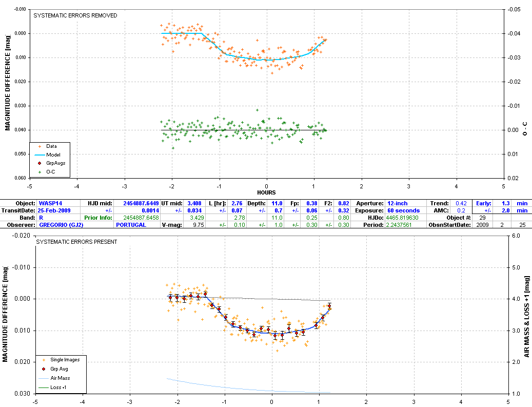Select the GREGORIO (GJ2) observer cell
The width and height of the screenshot is (532, 407).
point(61,225)
